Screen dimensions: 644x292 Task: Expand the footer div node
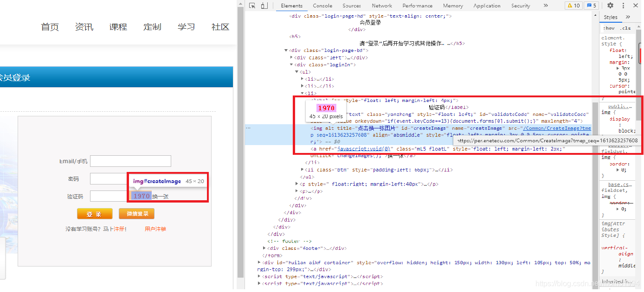coord(264,248)
